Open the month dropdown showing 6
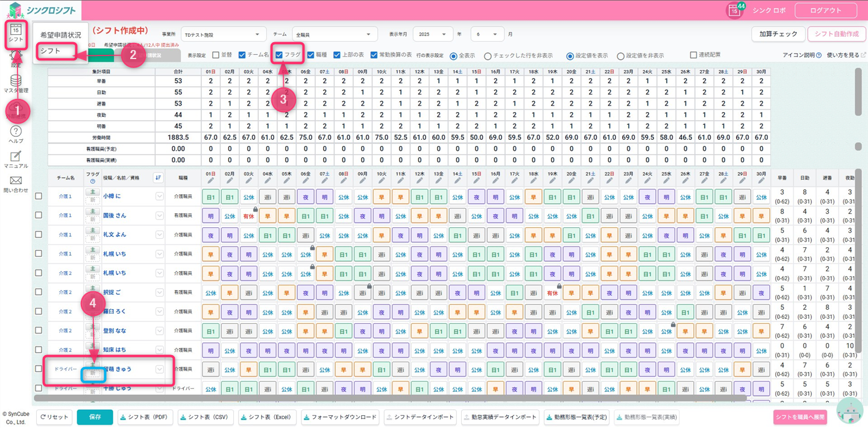 coord(487,34)
